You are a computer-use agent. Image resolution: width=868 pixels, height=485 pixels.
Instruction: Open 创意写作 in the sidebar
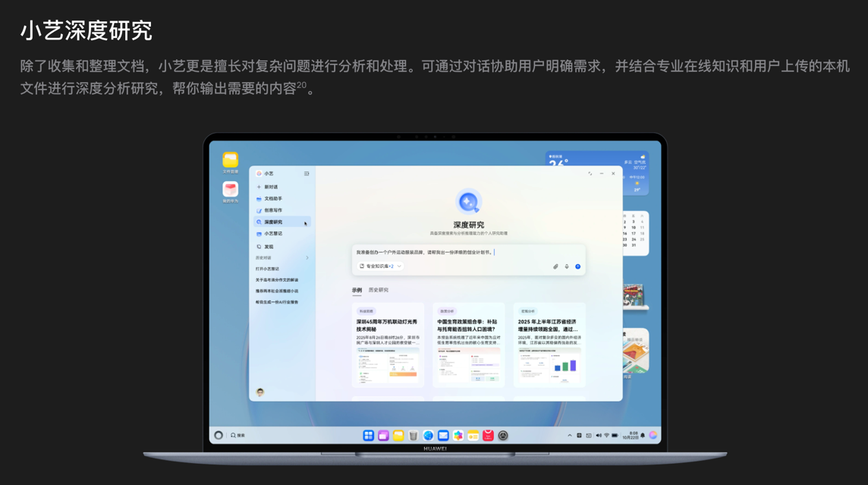click(x=272, y=210)
